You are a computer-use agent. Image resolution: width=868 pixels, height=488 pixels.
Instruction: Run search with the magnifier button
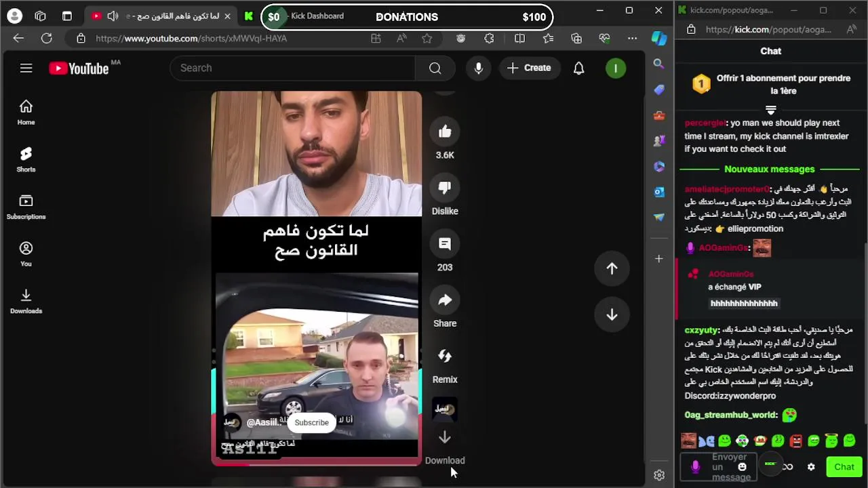coord(435,68)
